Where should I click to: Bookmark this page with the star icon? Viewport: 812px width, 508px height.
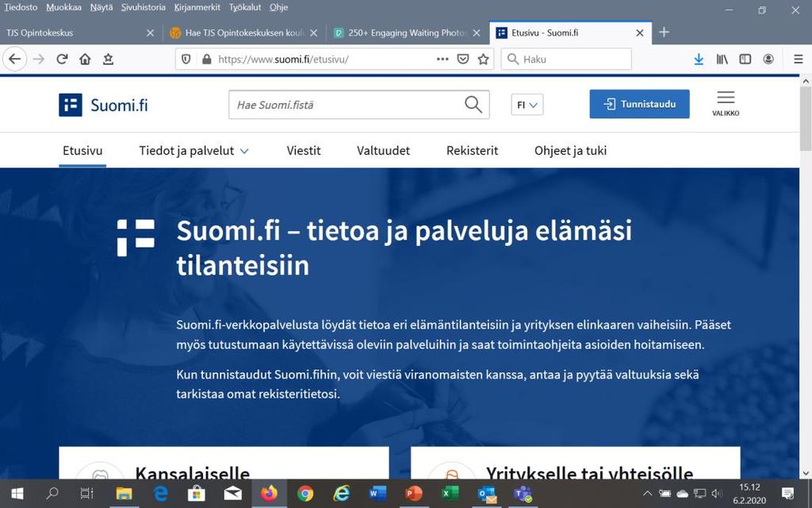(483, 59)
